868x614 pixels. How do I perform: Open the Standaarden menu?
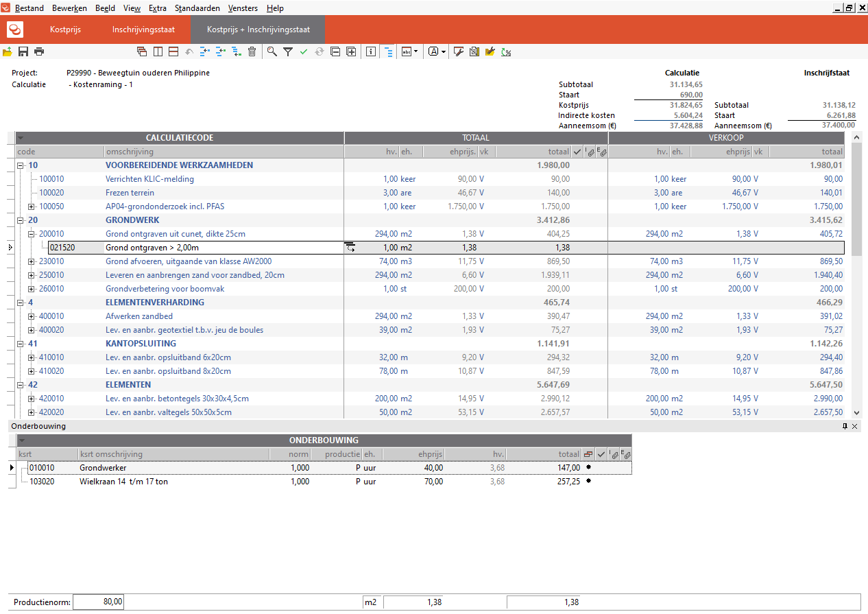[x=197, y=8]
